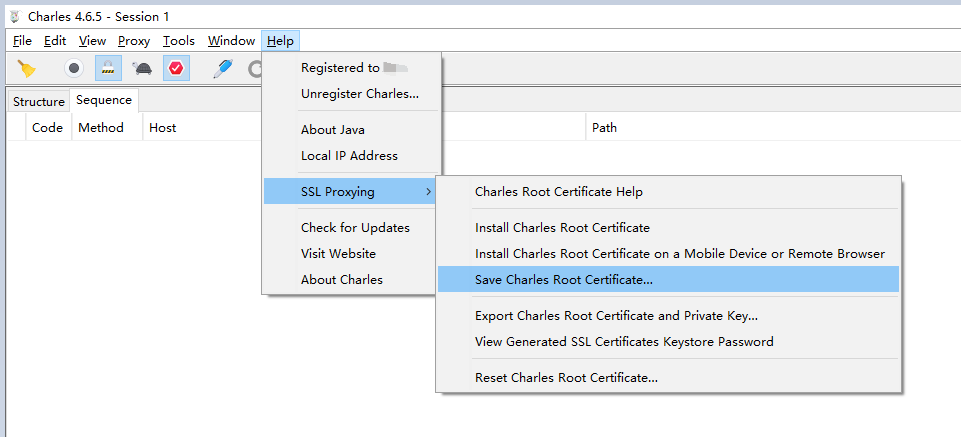
Task: Toggle the turtle throttling icon
Action: click(x=142, y=68)
